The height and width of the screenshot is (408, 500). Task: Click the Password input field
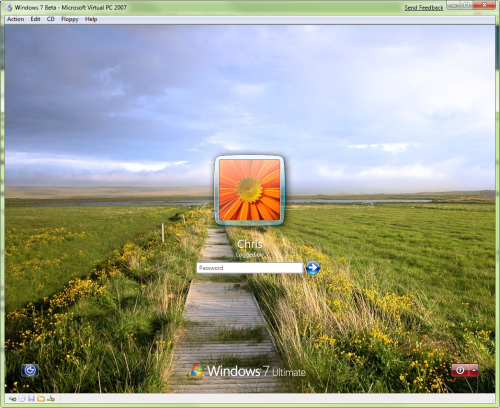click(249, 268)
